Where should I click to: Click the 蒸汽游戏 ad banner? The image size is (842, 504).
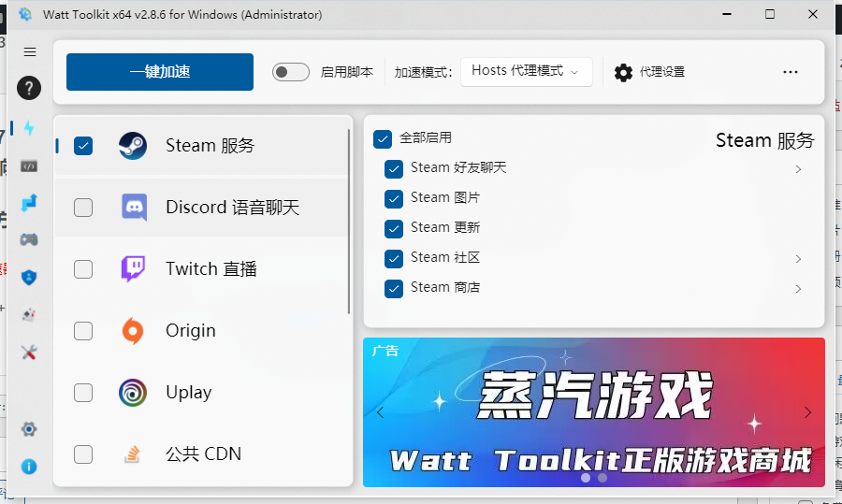pos(594,412)
